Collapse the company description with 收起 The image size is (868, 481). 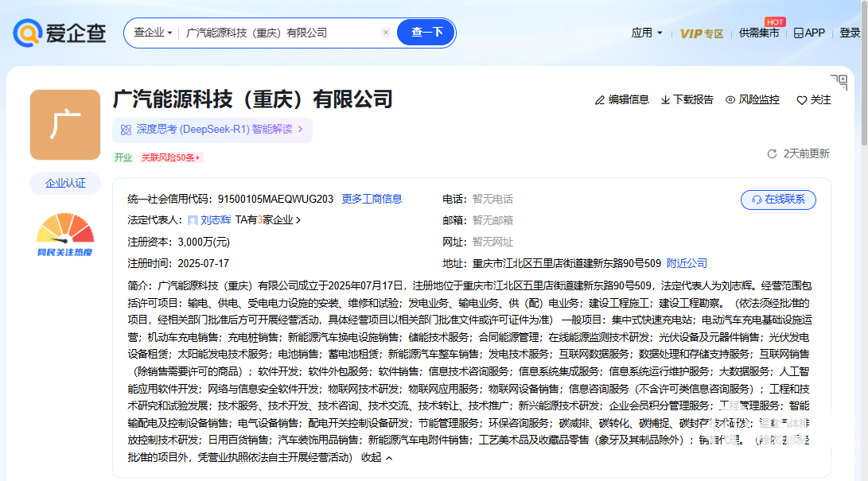376,458
